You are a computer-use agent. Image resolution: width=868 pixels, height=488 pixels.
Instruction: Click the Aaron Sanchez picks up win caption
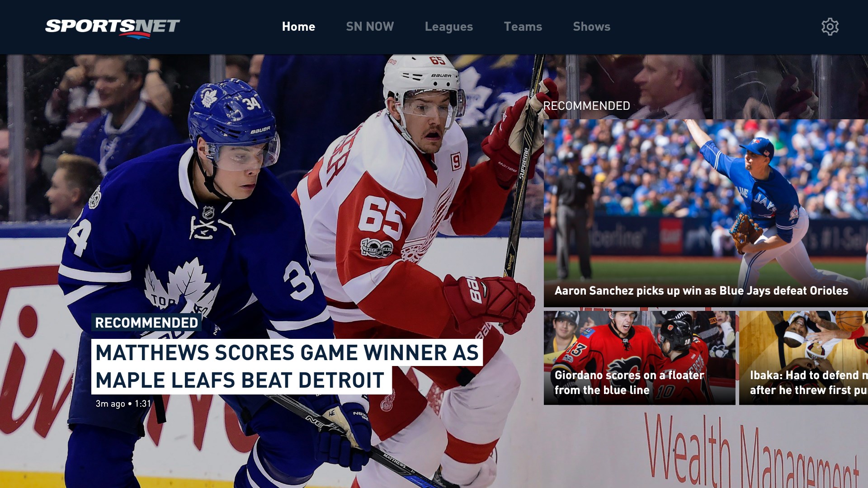point(701,291)
